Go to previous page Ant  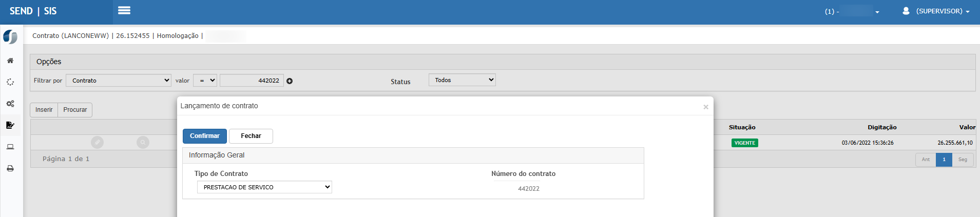926,160
